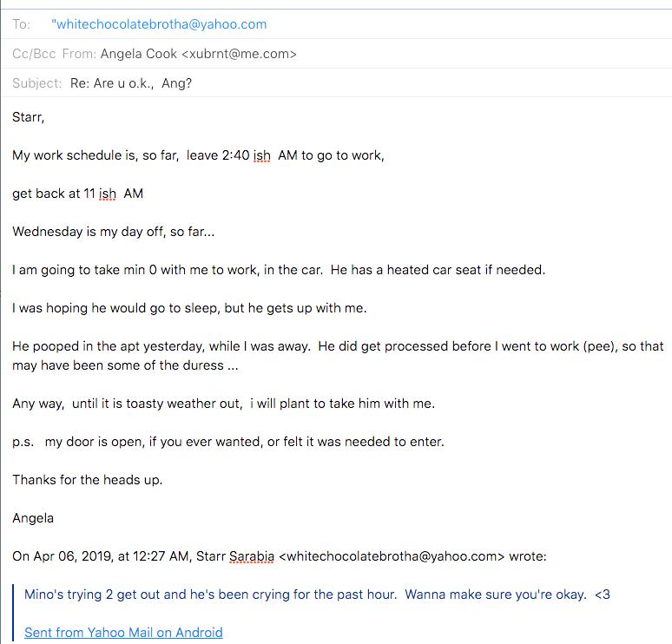Open the Sent from Yahoo Mail on Android link
Viewport: 672px width, 644px height.
[123, 633]
